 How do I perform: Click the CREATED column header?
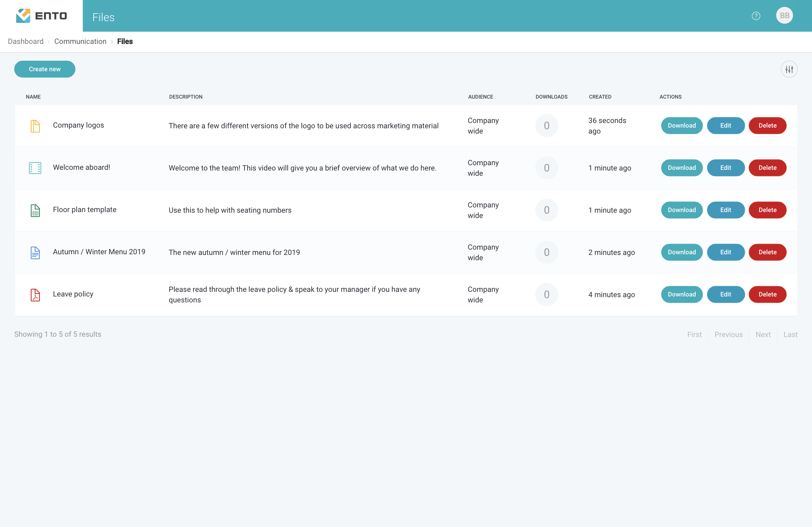click(x=600, y=97)
